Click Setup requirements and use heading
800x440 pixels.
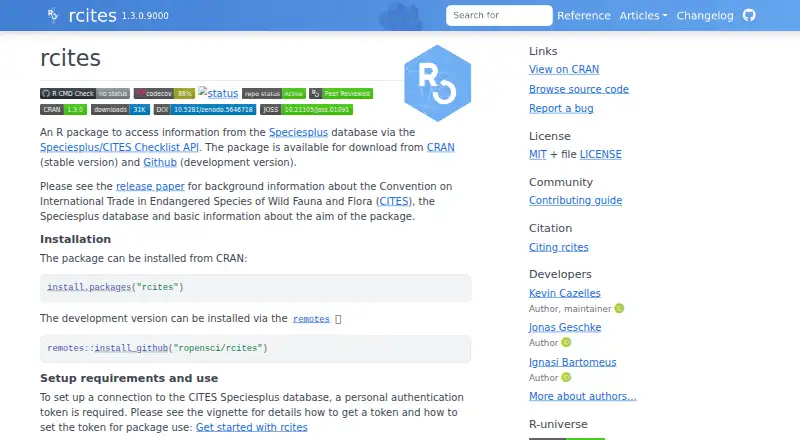click(129, 378)
